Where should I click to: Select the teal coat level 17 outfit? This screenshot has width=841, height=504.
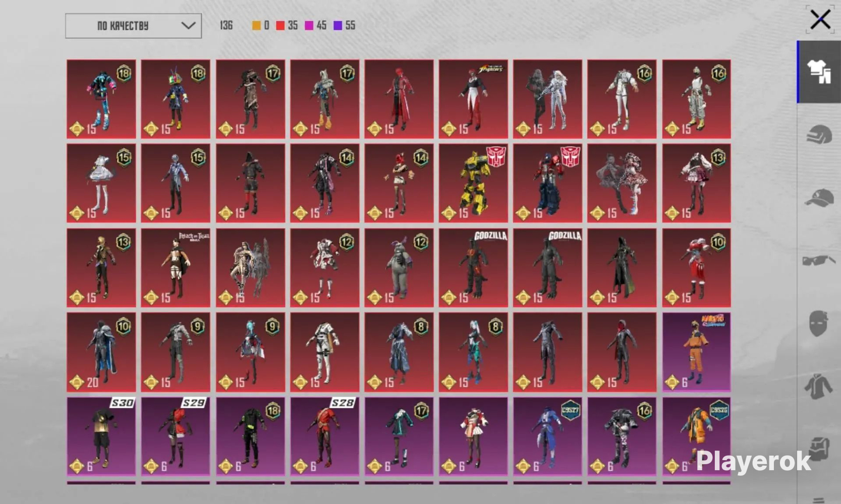399,436
